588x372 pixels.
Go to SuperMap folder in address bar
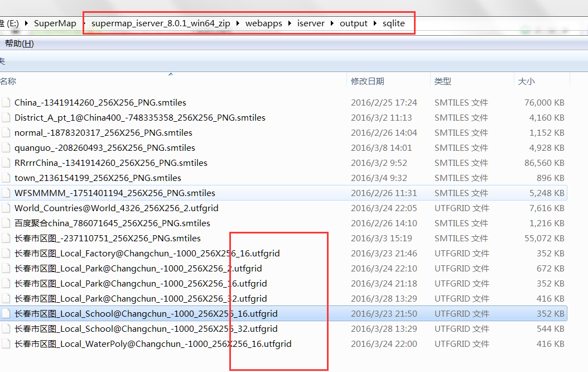coord(55,23)
